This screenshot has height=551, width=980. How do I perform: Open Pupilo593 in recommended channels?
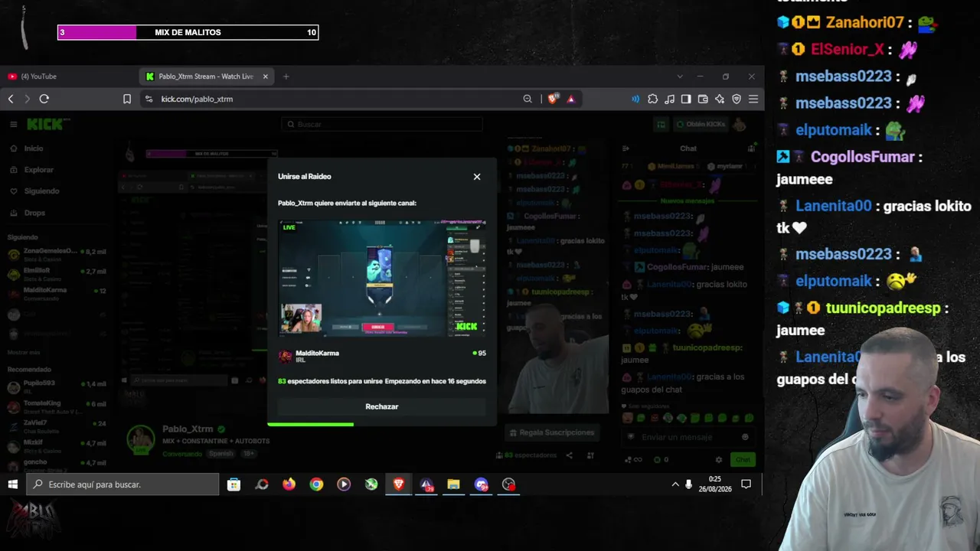[57, 386]
